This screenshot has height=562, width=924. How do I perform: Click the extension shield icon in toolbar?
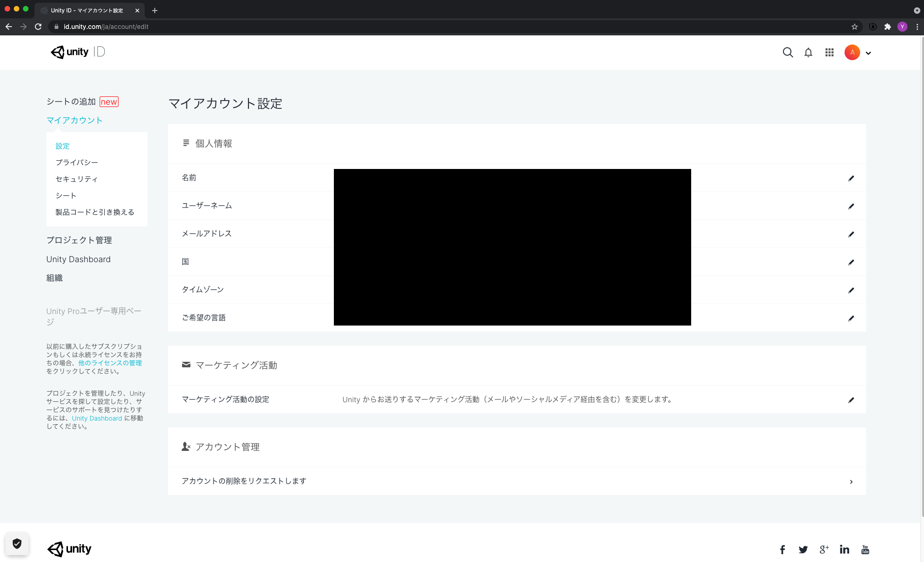point(873,27)
